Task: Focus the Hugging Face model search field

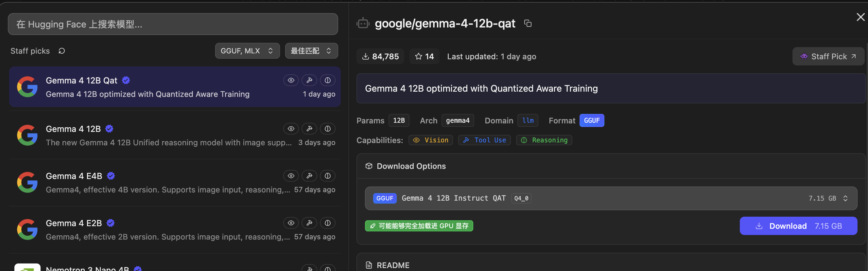Action: click(173, 24)
